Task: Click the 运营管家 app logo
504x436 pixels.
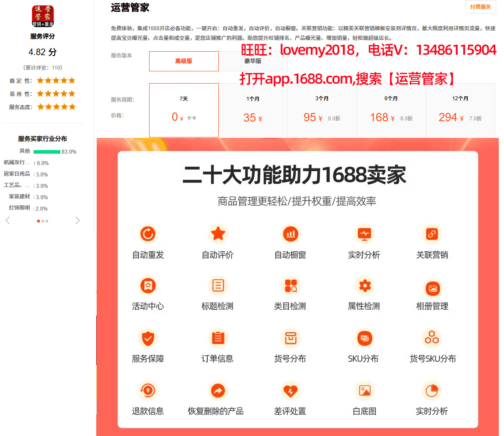Action: click(x=43, y=16)
